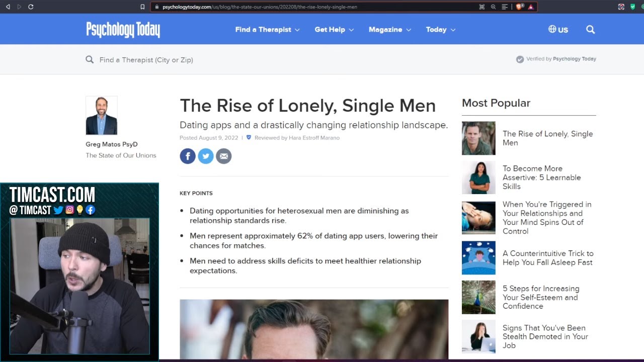Screen dimensions: 644x362
Task: Reload the page with the refresh icon
Action: [x=31, y=7]
